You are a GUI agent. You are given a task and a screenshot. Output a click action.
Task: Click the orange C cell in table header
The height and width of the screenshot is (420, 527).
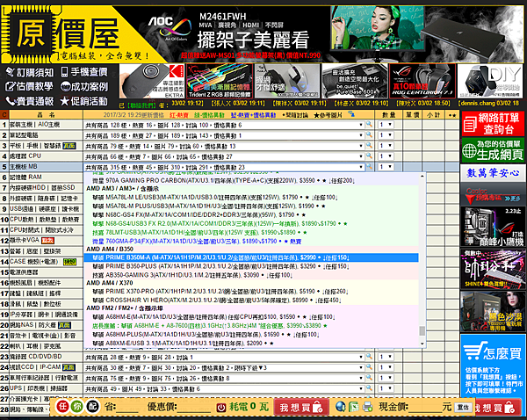tap(4, 115)
